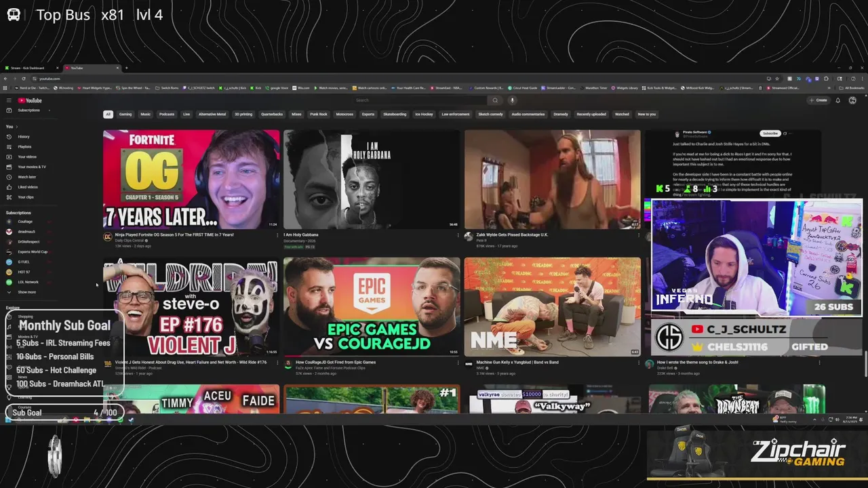
Task: Select the Recently uploaded chip
Action: [591, 114]
